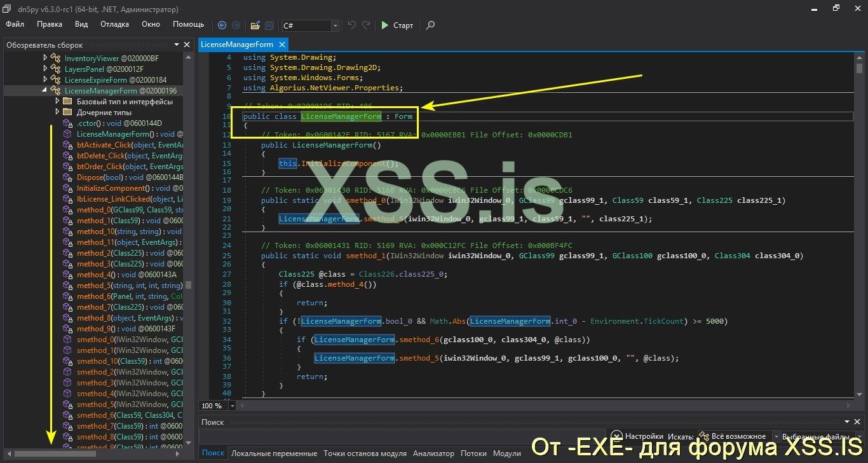Select smethod_10(Class59) in tree
868x463 pixels.
click(130, 361)
